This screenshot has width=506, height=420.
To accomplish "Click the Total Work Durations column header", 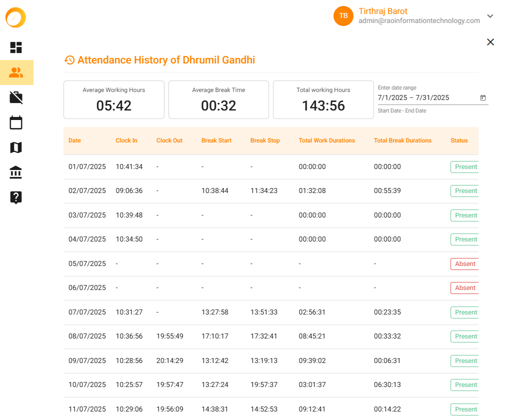I will click(x=326, y=140).
